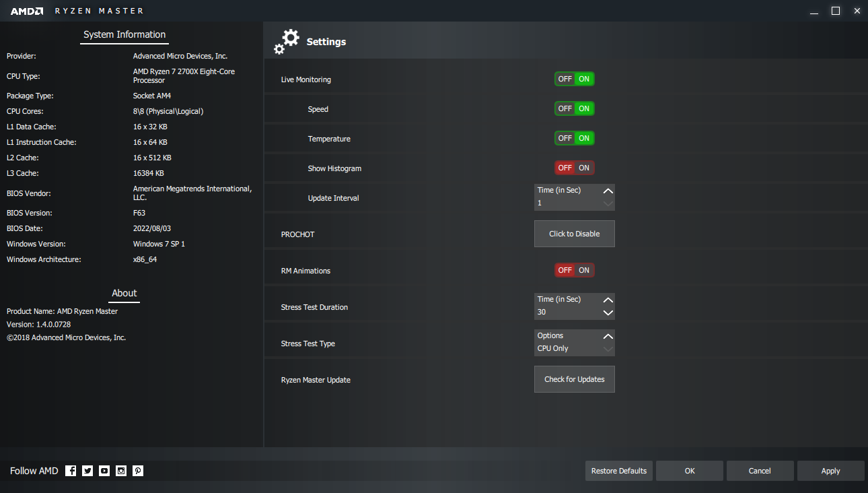The width and height of the screenshot is (868, 493).
Task: Click the Stress Test Duration label
Action: tap(314, 307)
